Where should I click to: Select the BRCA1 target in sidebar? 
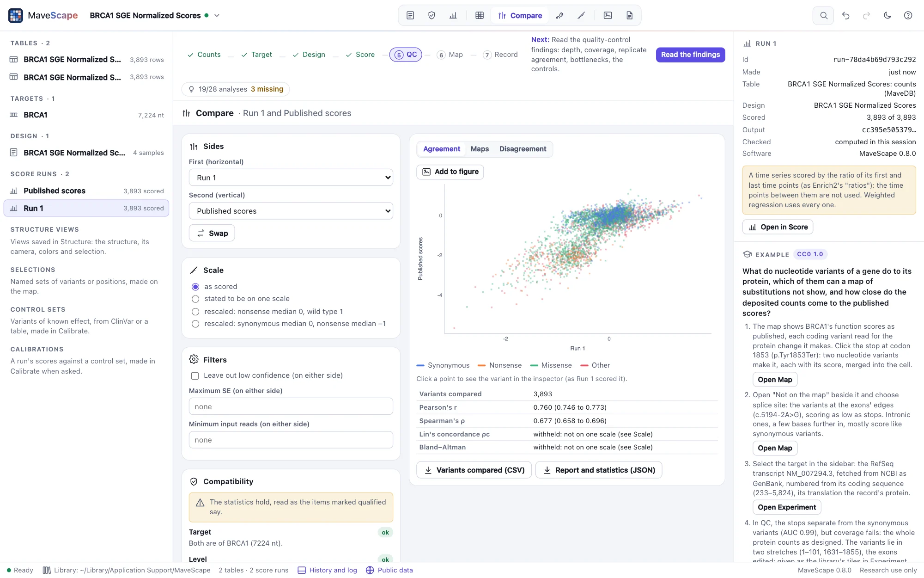coord(86,115)
